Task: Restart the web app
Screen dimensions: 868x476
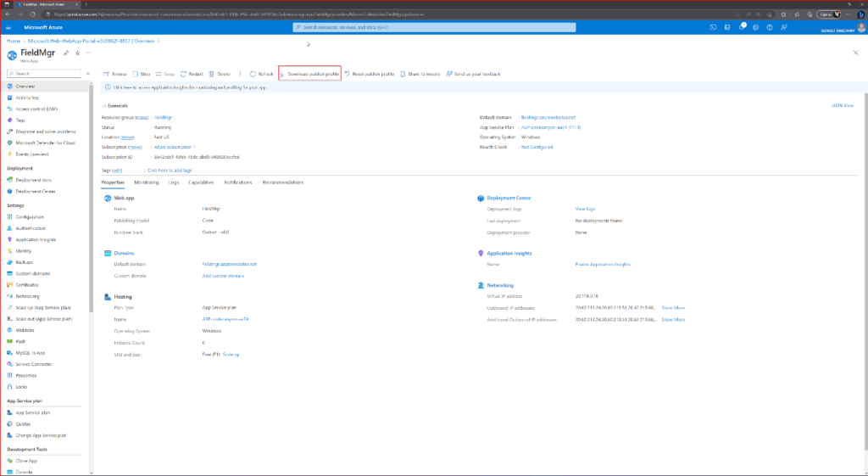Action: click(192, 74)
